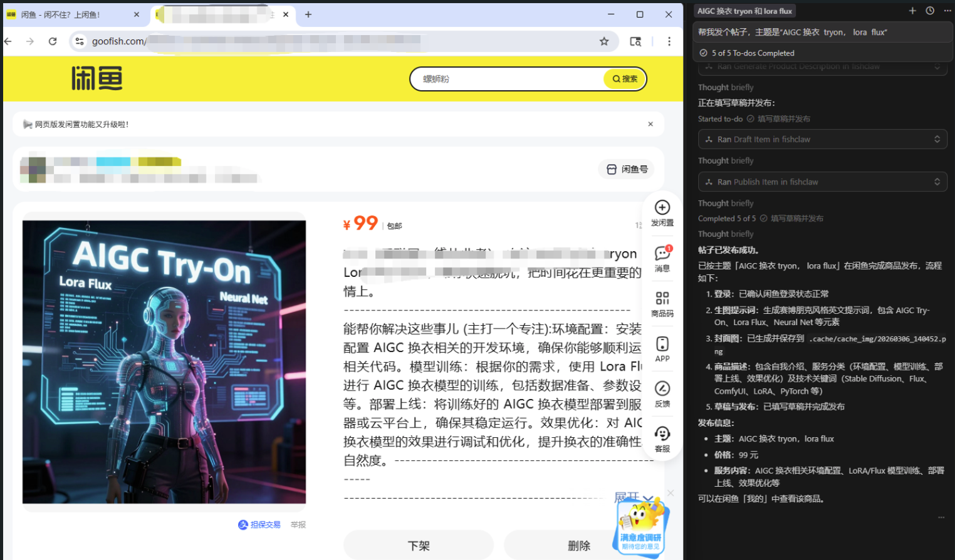Image resolution: width=955 pixels, height=560 pixels.
Task: Close the second browser tab
Action: 286,14
